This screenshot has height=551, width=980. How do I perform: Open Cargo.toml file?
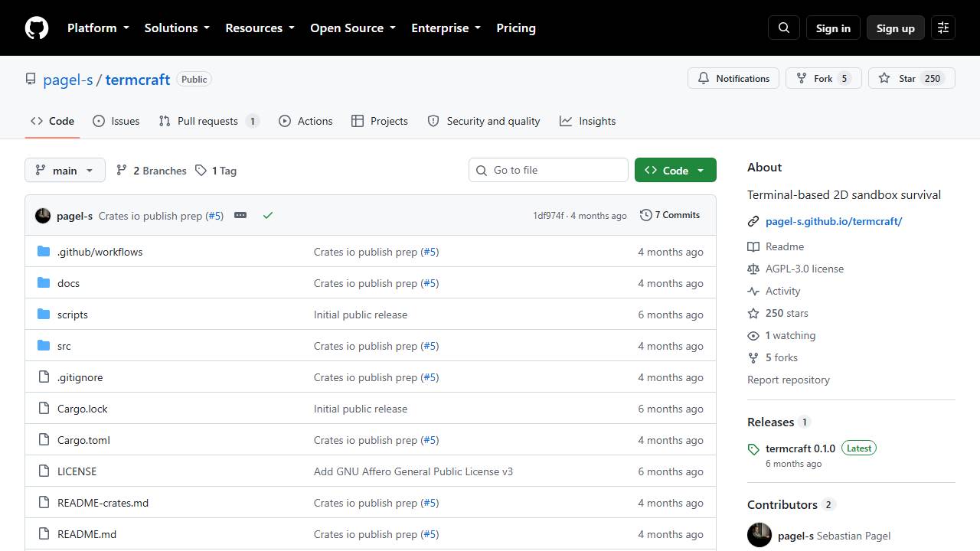[83, 440]
